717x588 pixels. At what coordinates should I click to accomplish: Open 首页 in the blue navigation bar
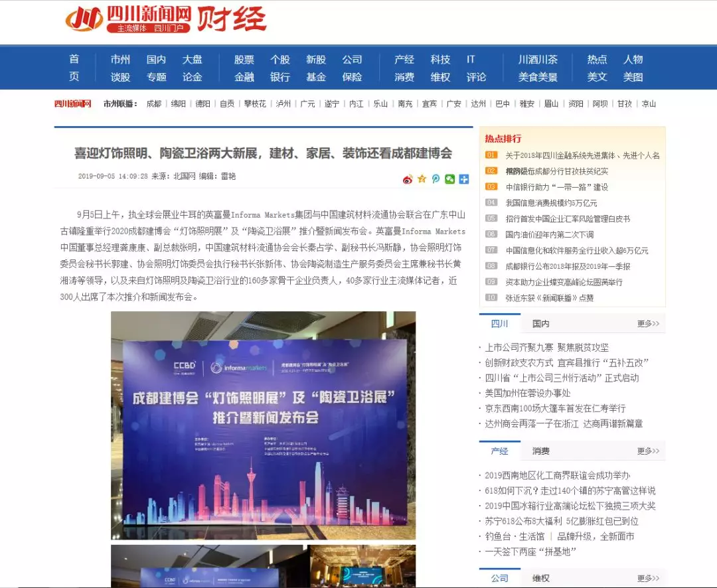coord(74,68)
